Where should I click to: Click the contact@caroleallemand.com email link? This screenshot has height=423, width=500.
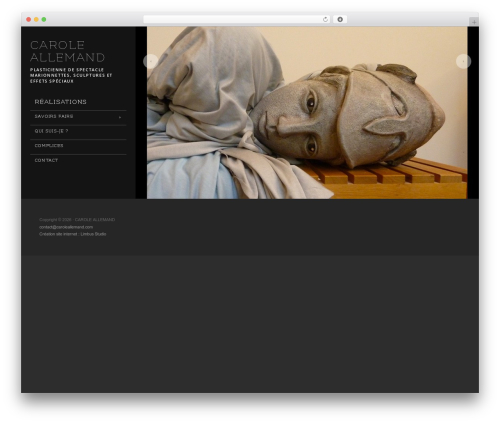(x=66, y=227)
